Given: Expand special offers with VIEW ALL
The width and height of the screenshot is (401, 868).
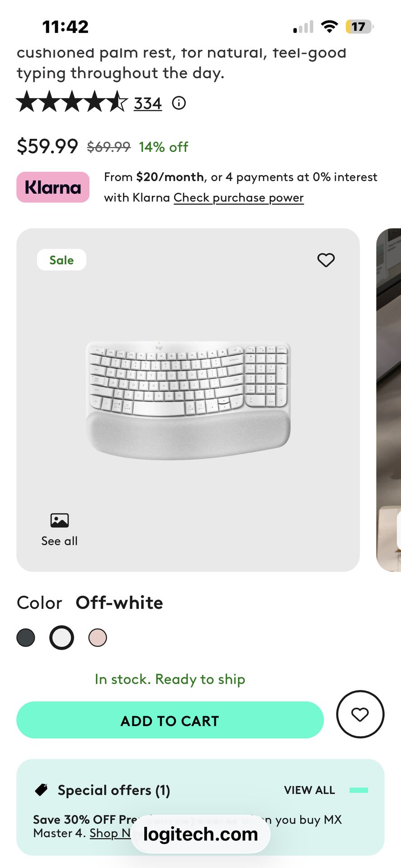Looking at the screenshot, I should click(309, 790).
